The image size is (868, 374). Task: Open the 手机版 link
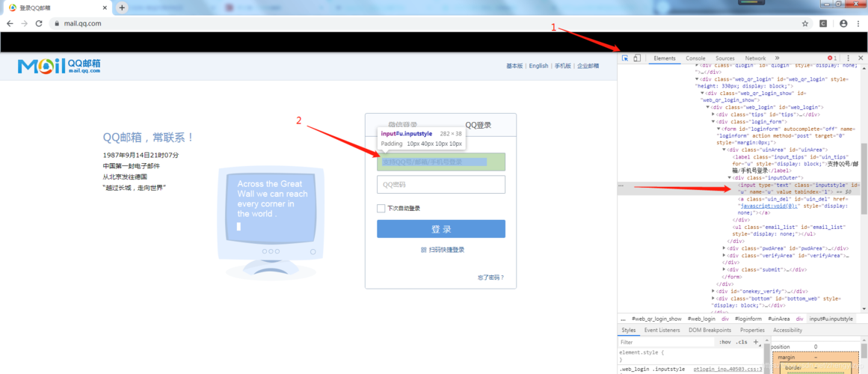tap(562, 66)
